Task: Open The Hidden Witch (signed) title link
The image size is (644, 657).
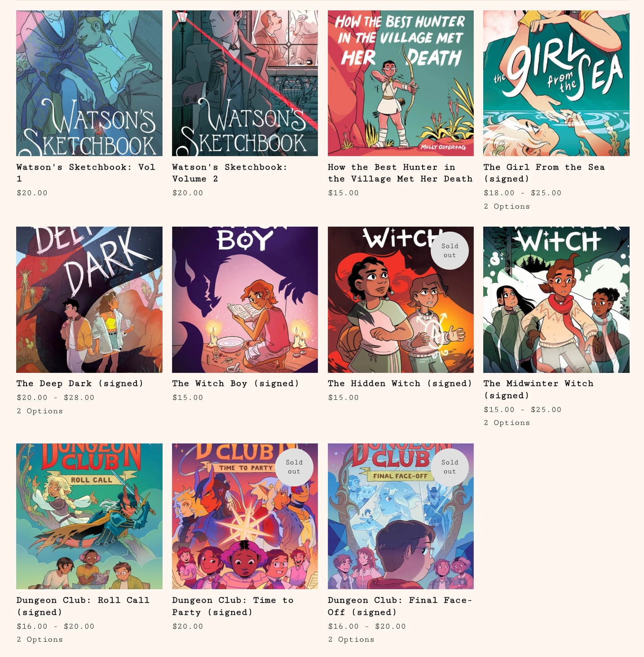Action: 400,383
